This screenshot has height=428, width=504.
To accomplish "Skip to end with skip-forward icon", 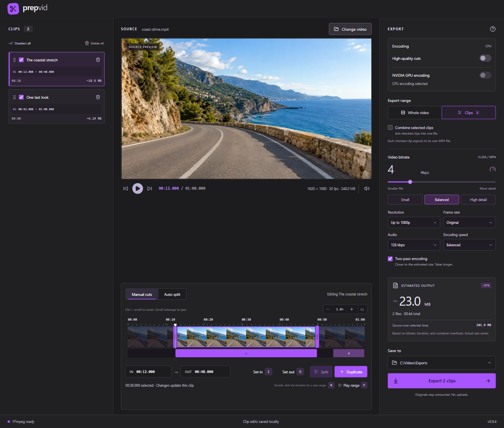I will coord(150,188).
